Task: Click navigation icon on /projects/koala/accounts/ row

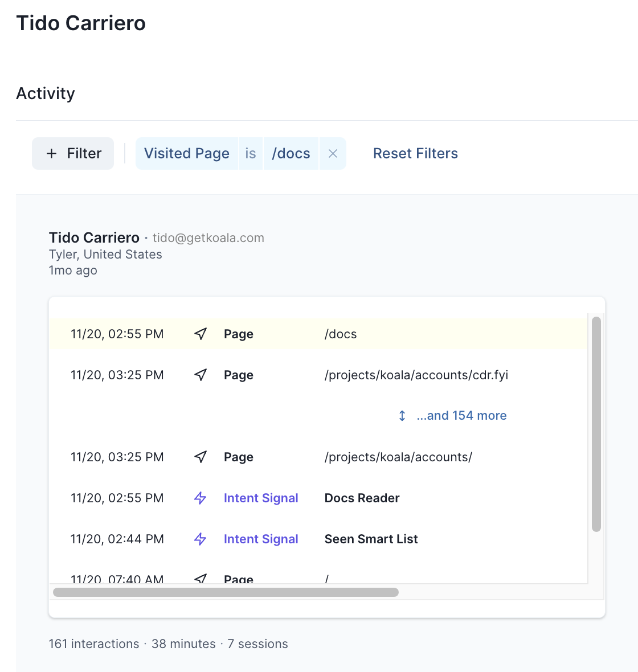Action: coord(201,457)
